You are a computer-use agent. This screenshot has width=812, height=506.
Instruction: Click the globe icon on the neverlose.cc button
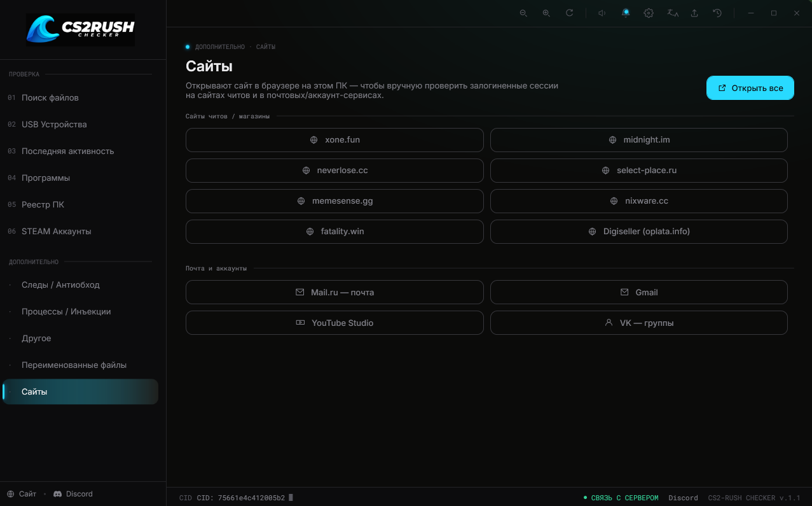coord(306,171)
